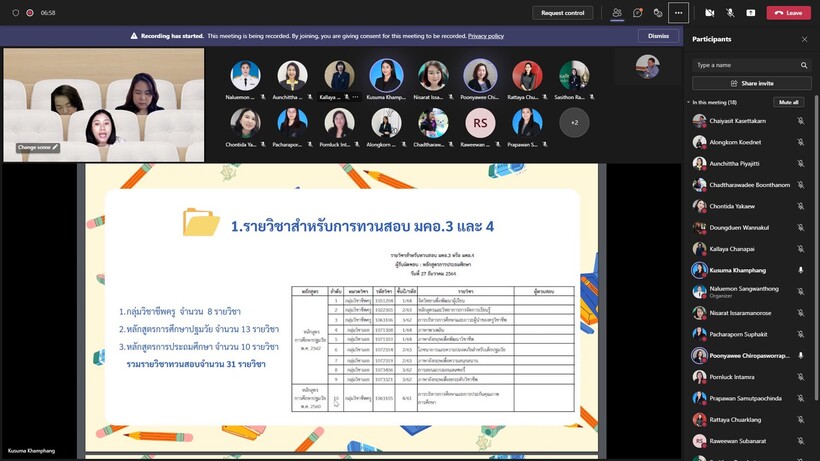Select Kusuma Khamphang in participant list
Viewport: 820px width, 461px height.
pos(740,270)
